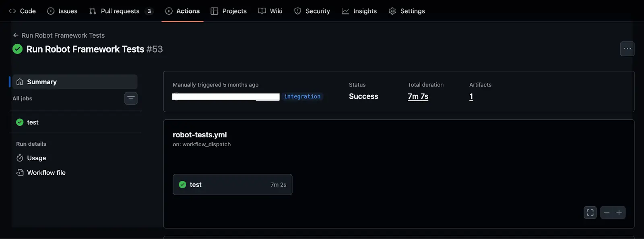Image resolution: width=644 pixels, height=239 pixels.
Task: Click the run number #53
Action: (x=155, y=49)
